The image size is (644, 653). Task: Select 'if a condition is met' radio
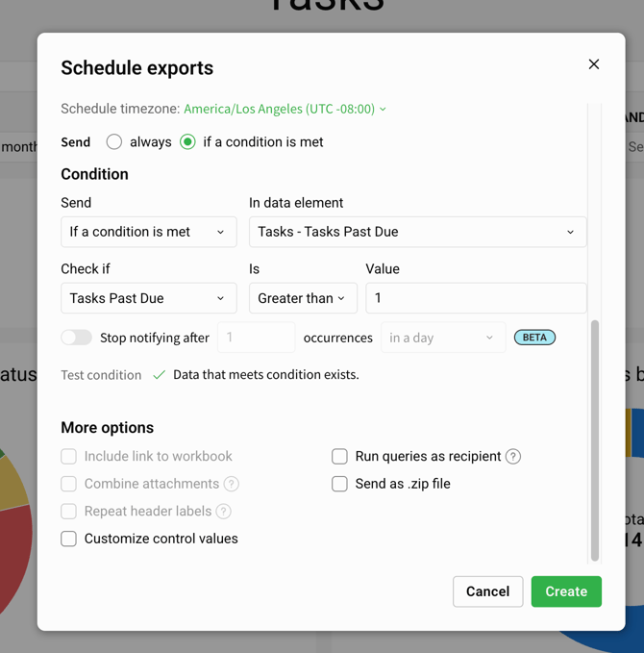(x=188, y=142)
